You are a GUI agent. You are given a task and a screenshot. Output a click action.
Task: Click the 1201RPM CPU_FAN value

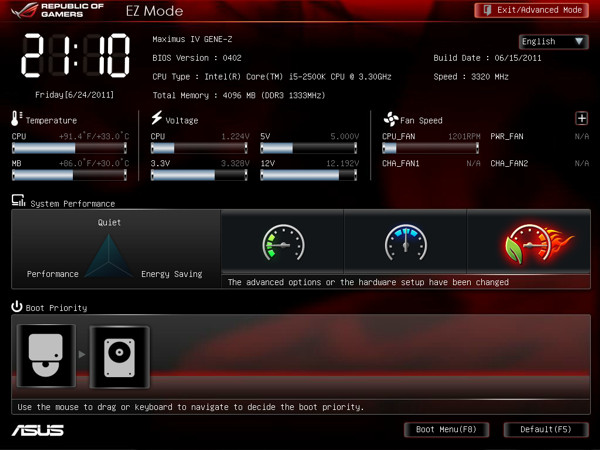[x=464, y=136]
